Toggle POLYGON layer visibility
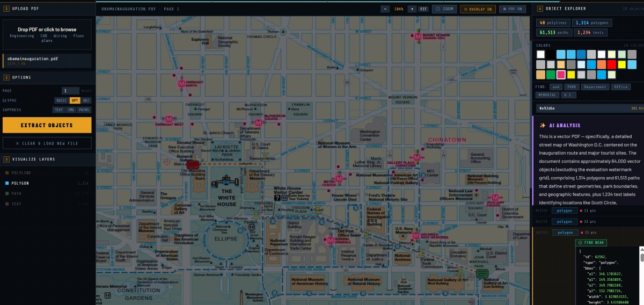 coord(47,183)
